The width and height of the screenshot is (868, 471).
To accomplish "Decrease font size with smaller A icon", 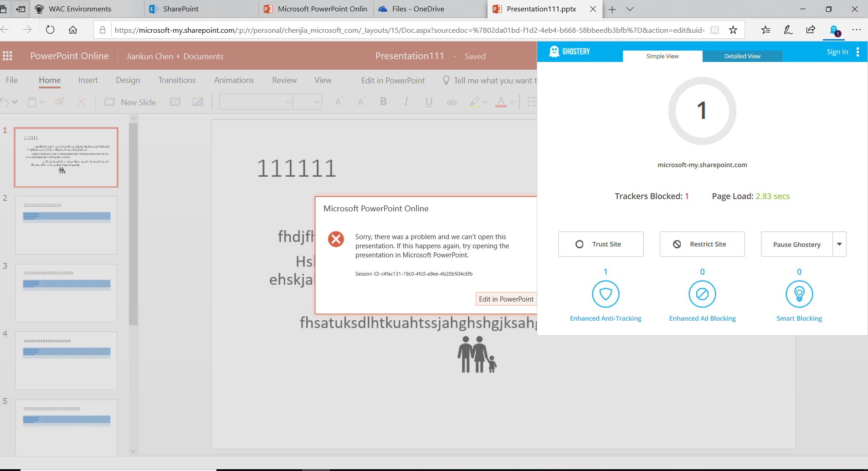I will [x=361, y=102].
